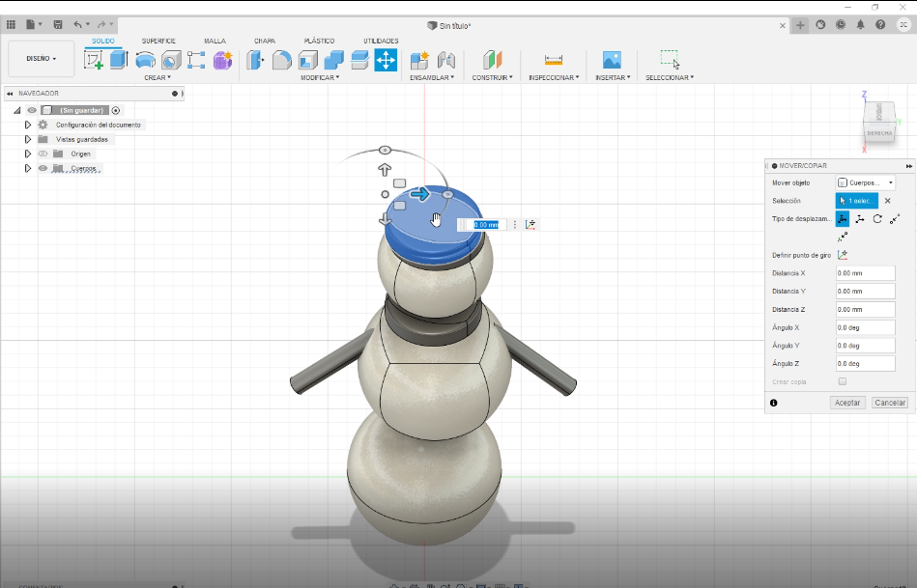The width and height of the screenshot is (917, 588).
Task: Click the Ángulo Z input field
Action: 866,364
